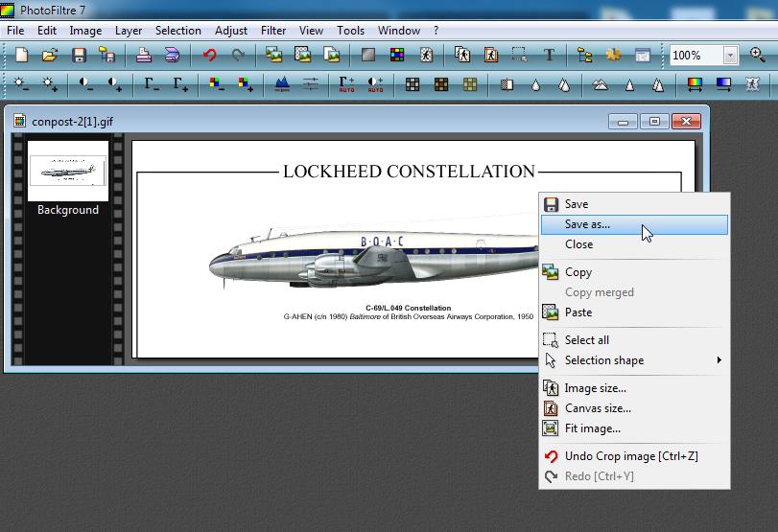Choose Image size... in the context menu
Screen dimensions: 778x532
coord(634,387)
